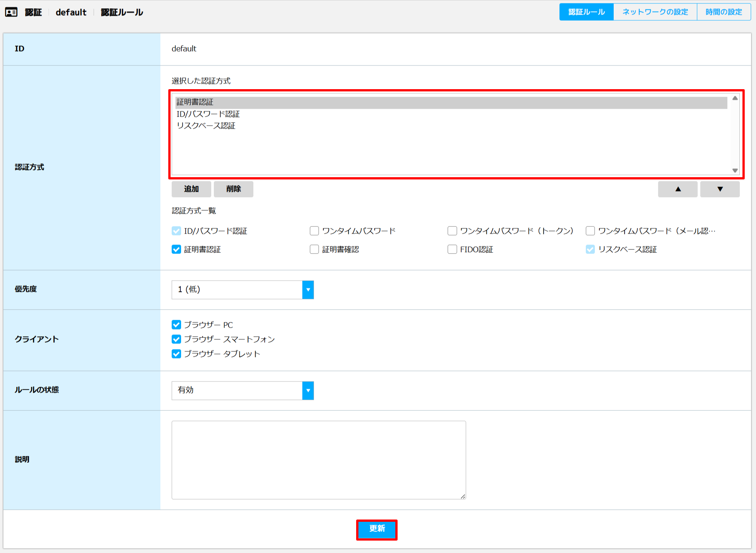Switch to ネットワークの設定 tab

click(x=655, y=12)
